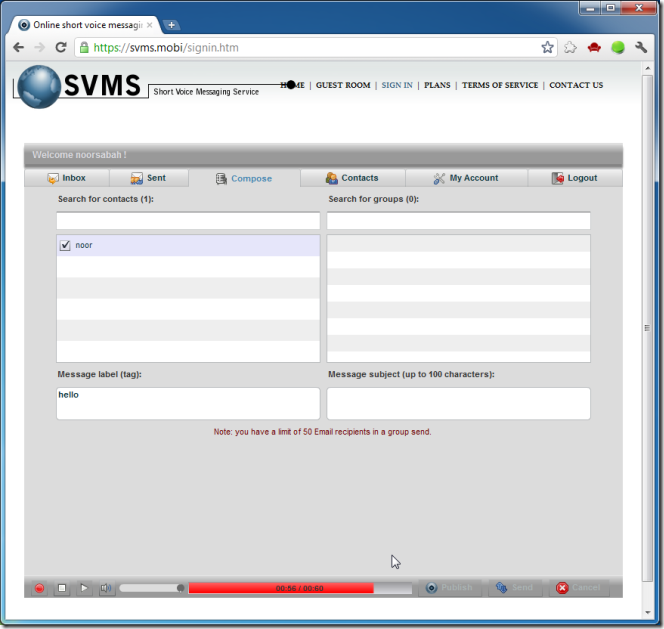Close the Online short voice messaging tab
The height and width of the screenshot is (629, 664).
click(149, 25)
